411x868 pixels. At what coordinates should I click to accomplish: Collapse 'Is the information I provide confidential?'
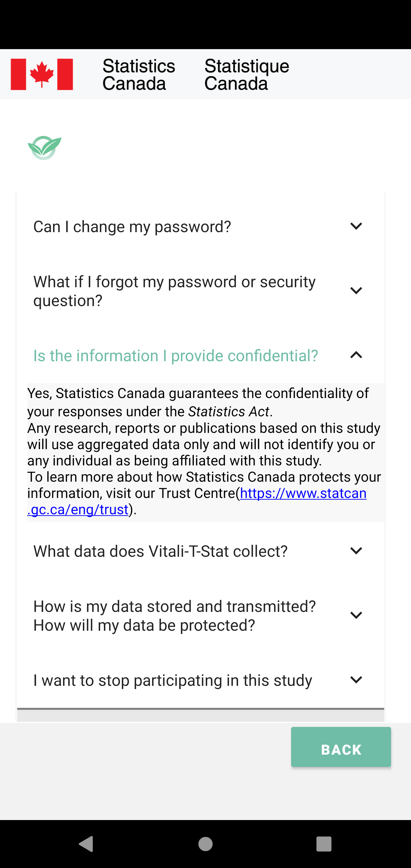click(176, 355)
